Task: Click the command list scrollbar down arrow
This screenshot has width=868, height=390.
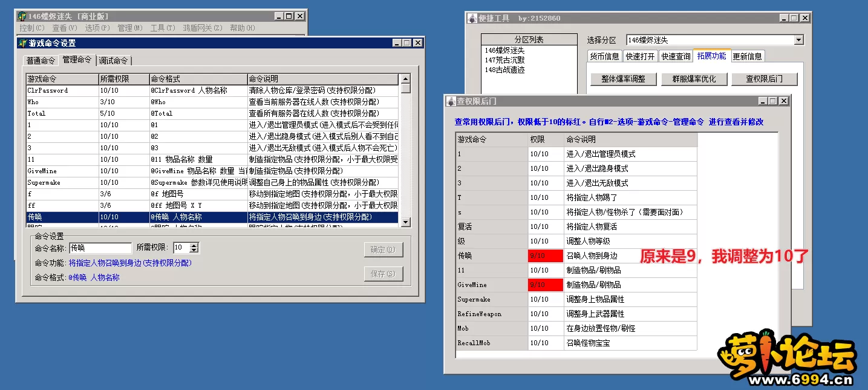Action: tap(405, 222)
